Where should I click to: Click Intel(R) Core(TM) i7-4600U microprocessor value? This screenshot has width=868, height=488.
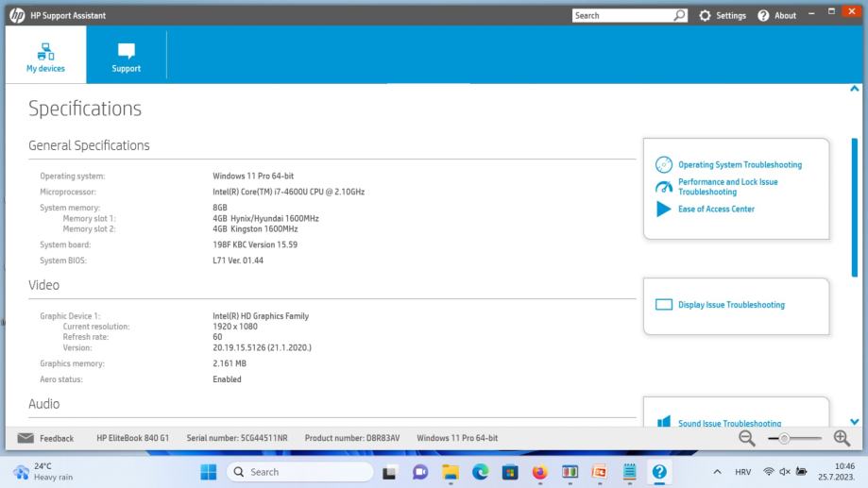(x=288, y=192)
